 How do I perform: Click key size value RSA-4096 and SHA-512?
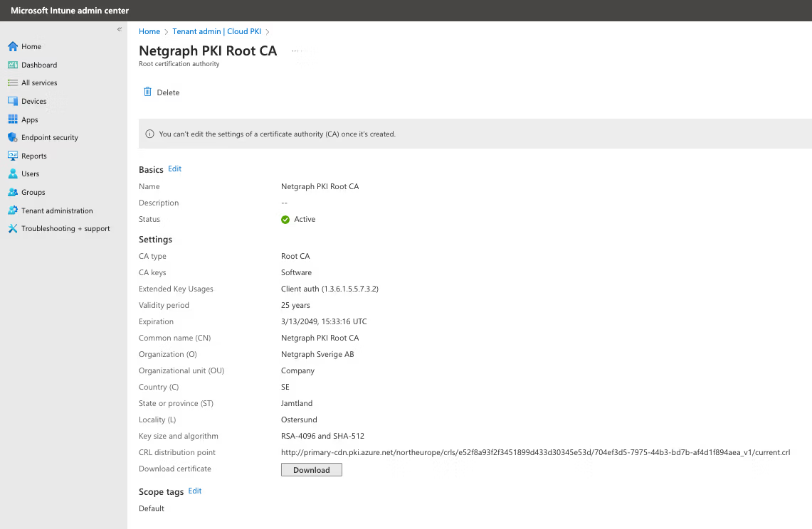coord(322,437)
